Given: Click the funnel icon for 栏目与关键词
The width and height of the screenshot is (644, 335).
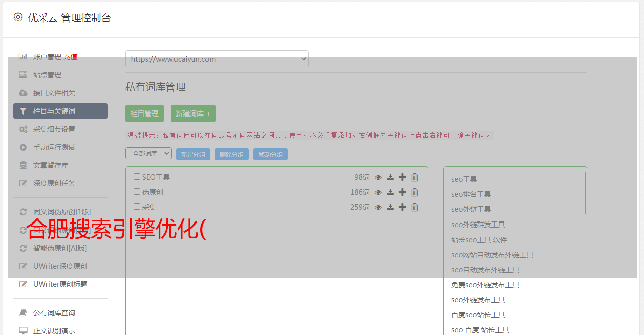Looking at the screenshot, I should pyautogui.click(x=23, y=111).
